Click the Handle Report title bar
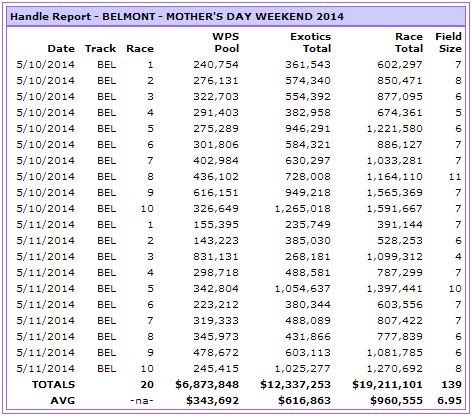This screenshot has width=472, height=418. (x=236, y=16)
